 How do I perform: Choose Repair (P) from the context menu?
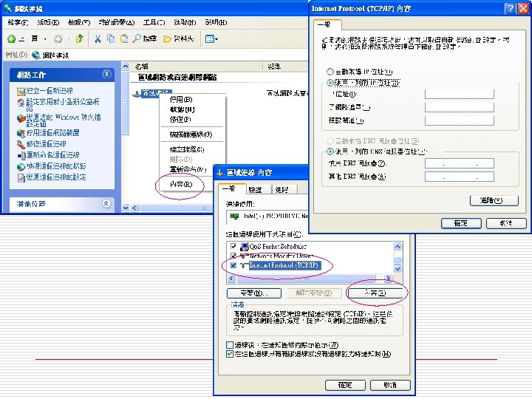pyautogui.click(x=180, y=120)
